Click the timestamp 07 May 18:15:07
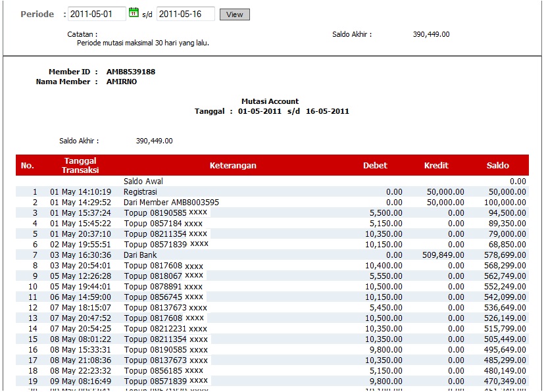The height and width of the screenshot is (392, 546). pyautogui.click(x=80, y=307)
